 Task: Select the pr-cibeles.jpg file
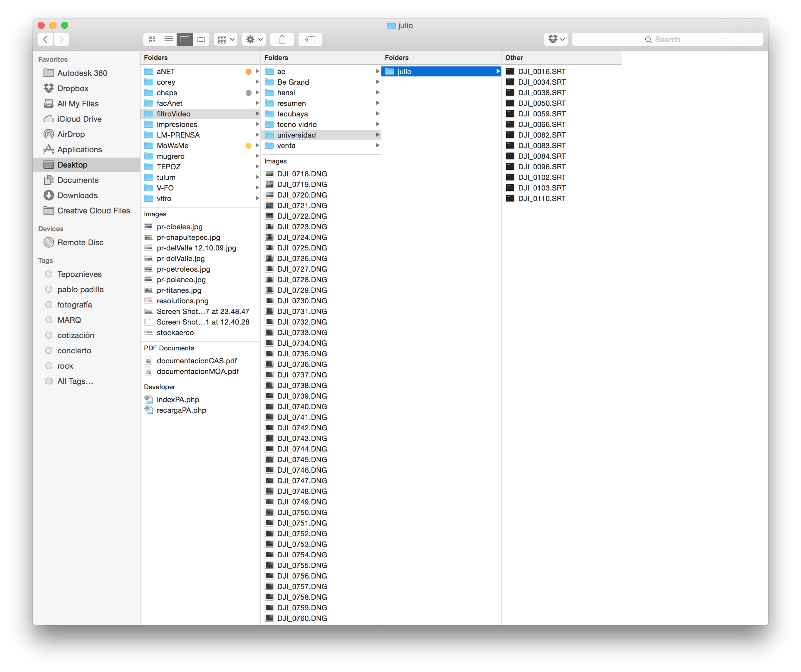[x=201, y=227]
